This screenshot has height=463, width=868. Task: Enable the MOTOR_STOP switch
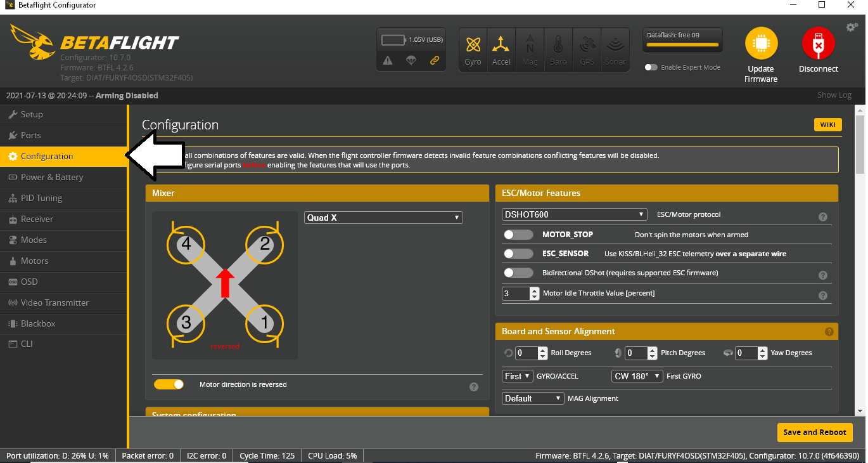point(518,234)
